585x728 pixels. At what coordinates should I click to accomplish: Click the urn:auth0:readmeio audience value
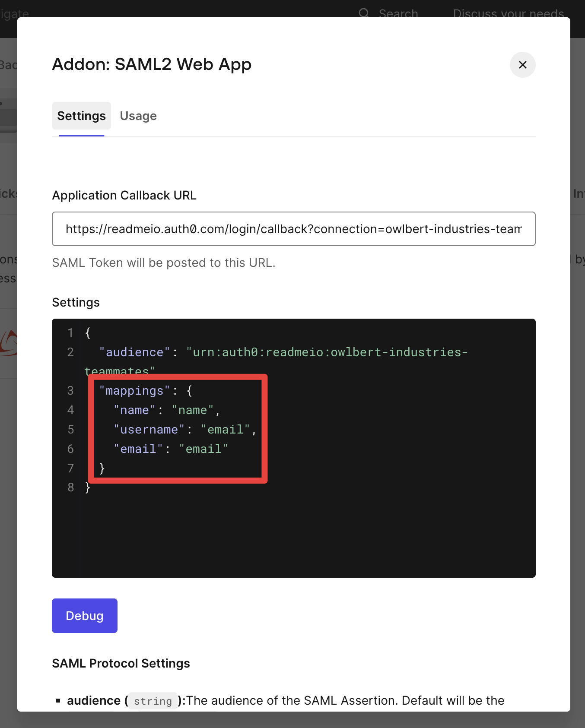point(277,362)
